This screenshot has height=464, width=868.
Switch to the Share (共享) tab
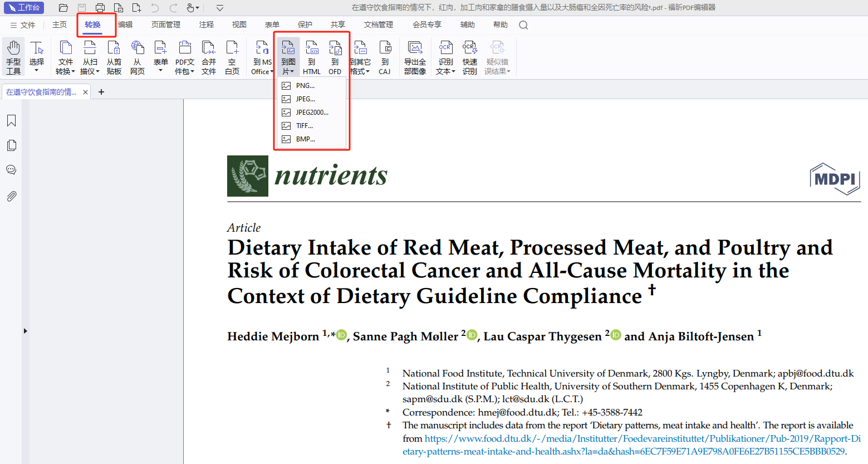pos(338,25)
